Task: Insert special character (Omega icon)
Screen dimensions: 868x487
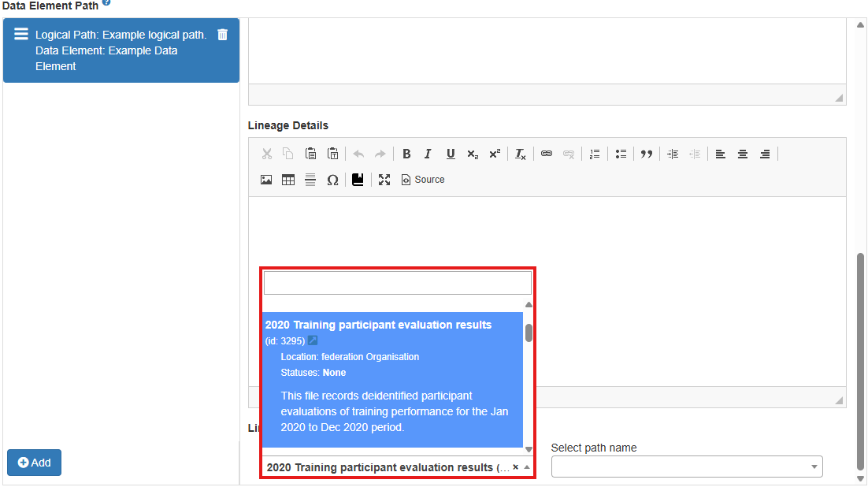Action: (x=332, y=180)
